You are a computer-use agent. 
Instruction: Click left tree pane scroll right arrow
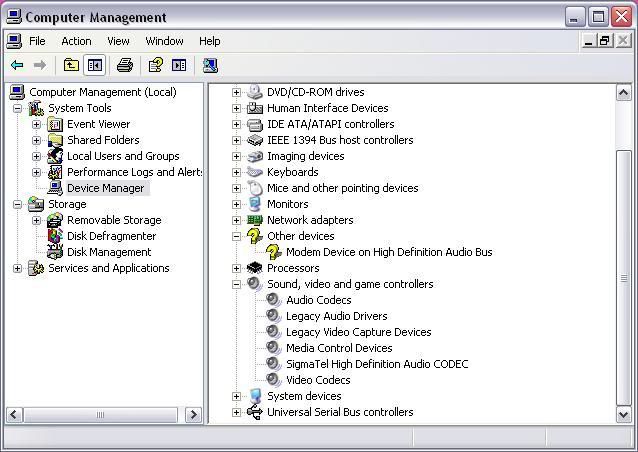(193, 415)
